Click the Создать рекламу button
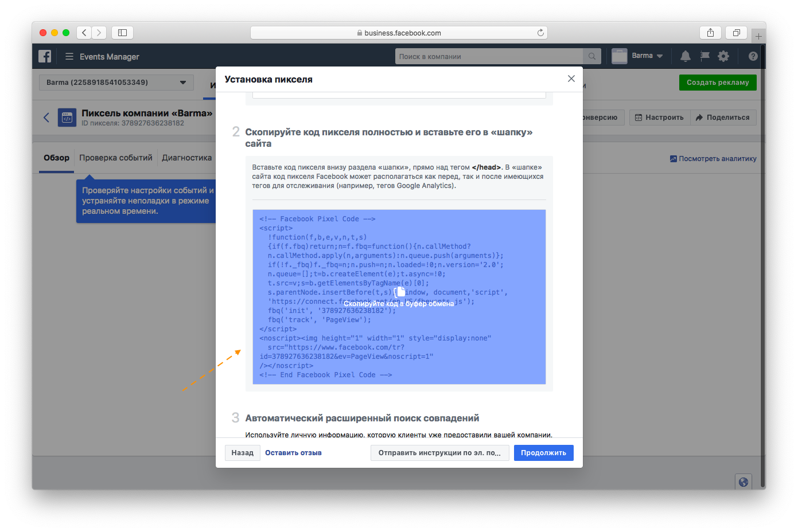Image resolution: width=798 pixels, height=532 pixels. [718, 83]
